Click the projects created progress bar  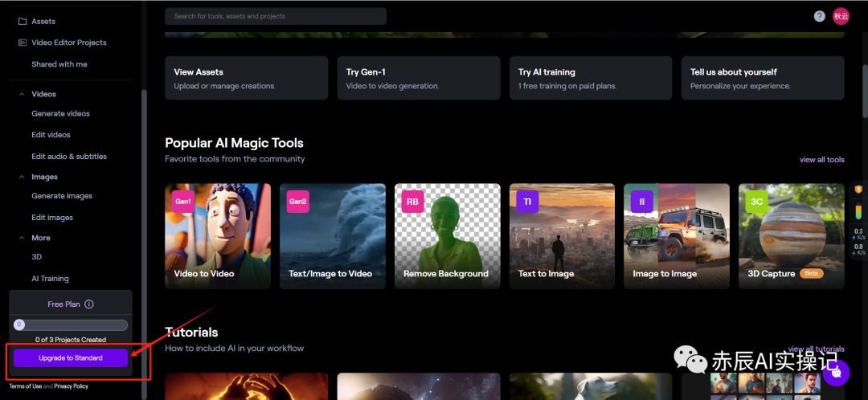point(71,324)
